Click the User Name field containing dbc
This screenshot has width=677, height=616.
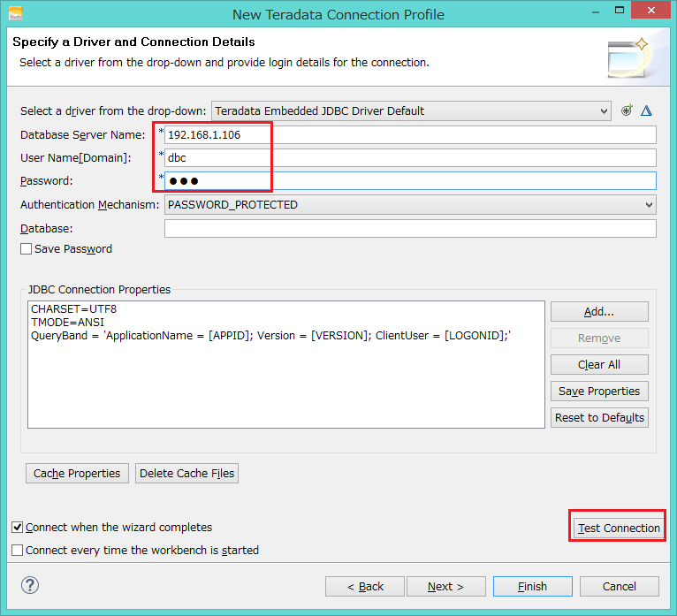click(410, 157)
